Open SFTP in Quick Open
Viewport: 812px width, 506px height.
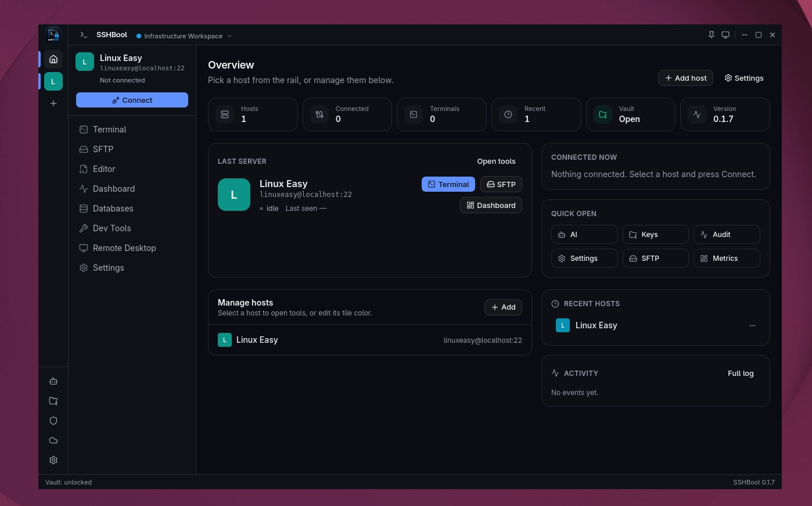[x=656, y=259]
